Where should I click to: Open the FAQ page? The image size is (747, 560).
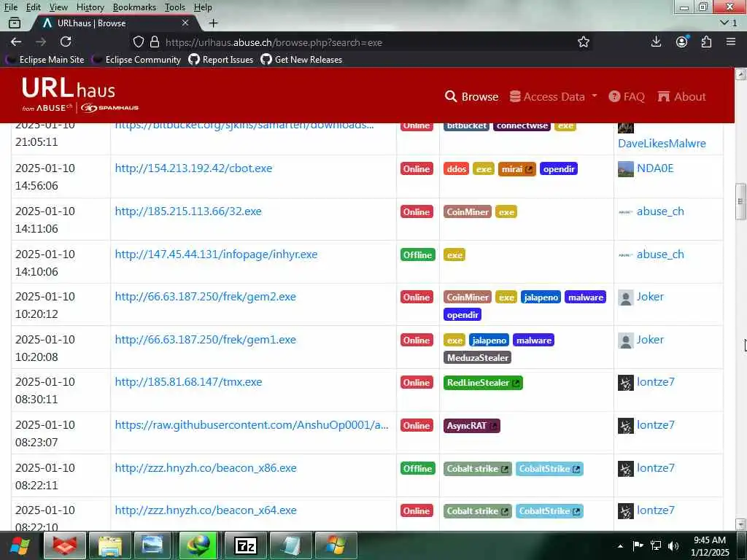[627, 97]
